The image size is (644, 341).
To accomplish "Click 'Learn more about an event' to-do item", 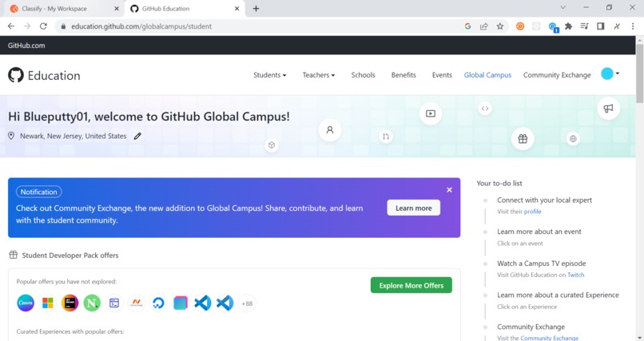I will [539, 232].
